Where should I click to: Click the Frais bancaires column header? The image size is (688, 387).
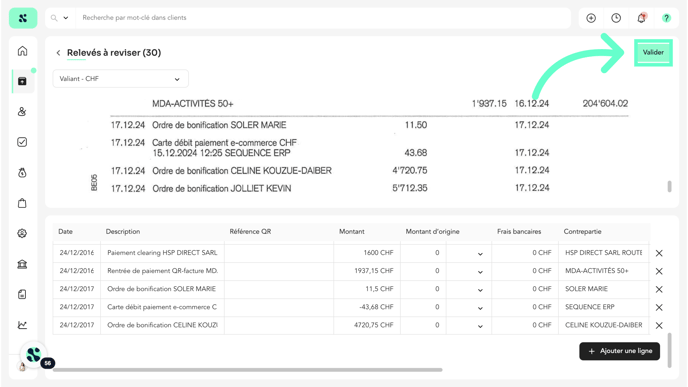tap(519, 232)
